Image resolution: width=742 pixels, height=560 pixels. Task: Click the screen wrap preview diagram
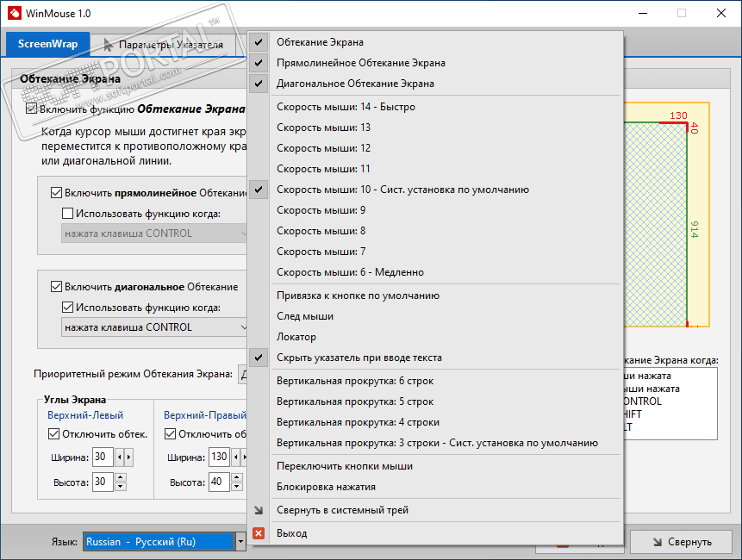[667, 215]
